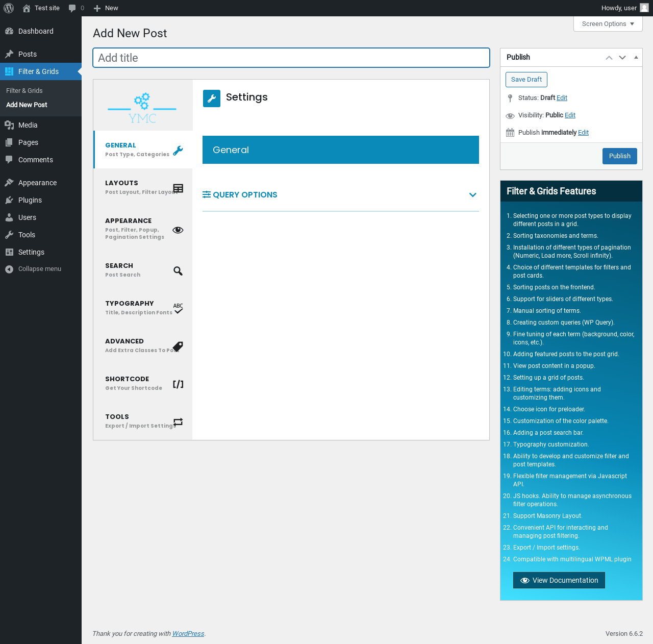Click the Posts pushpin icon
The image size is (653, 644).
[9, 54]
